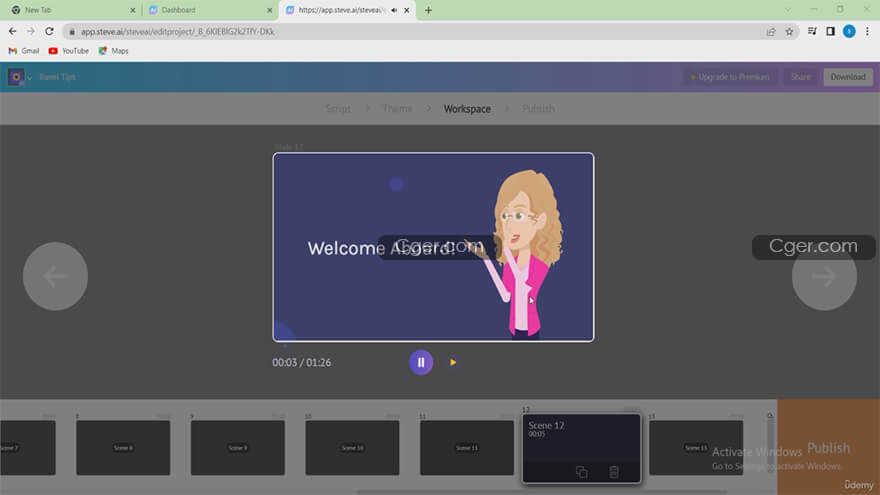Click the Publish button in timeline

click(828, 447)
